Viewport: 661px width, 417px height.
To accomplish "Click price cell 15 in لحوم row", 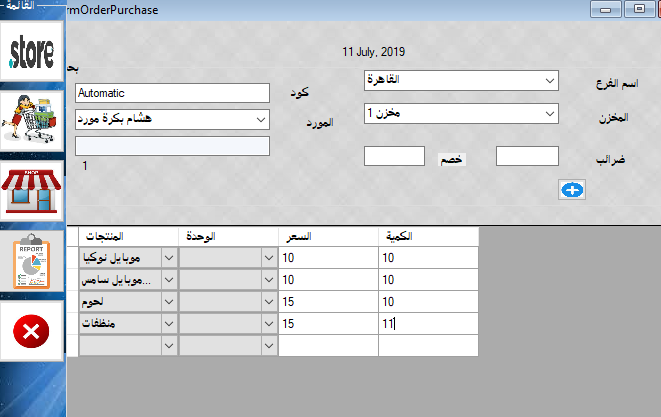I will pyautogui.click(x=328, y=301).
